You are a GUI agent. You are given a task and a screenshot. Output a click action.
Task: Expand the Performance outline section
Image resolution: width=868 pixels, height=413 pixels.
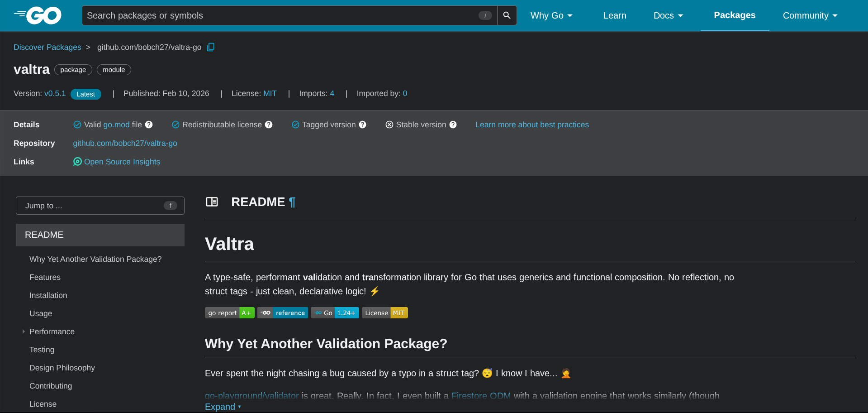[24, 331]
